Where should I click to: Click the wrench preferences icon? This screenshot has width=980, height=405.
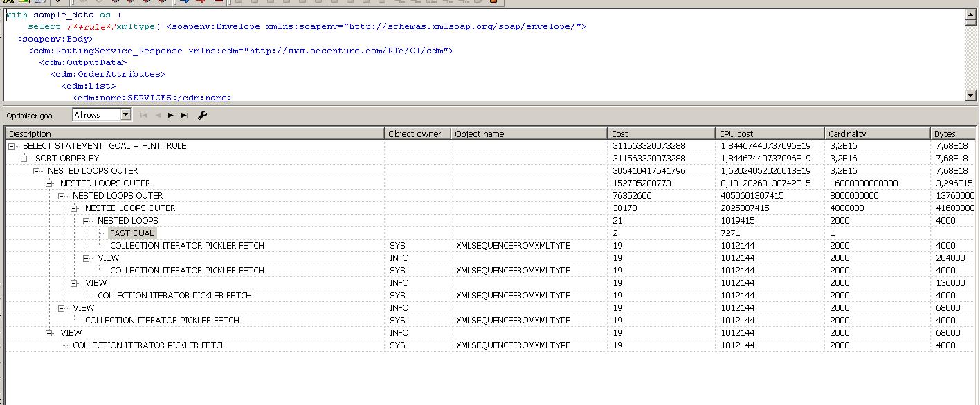click(x=202, y=115)
